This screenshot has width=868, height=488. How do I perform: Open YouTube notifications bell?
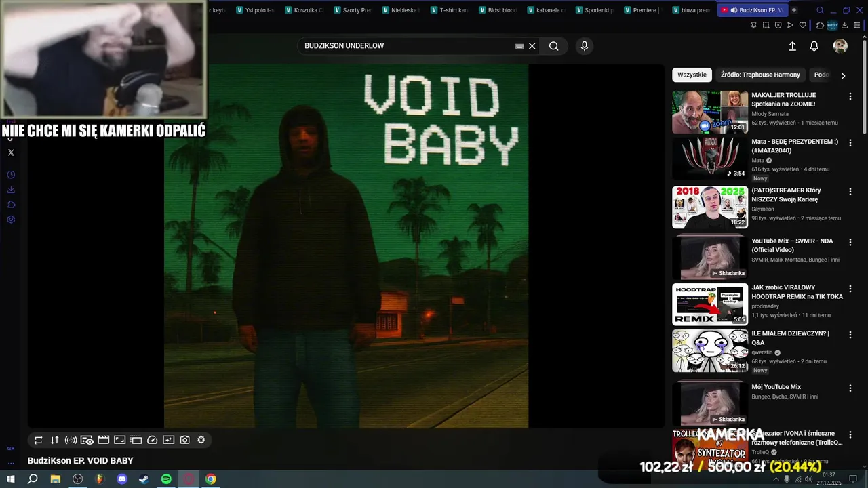coord(814,46)
